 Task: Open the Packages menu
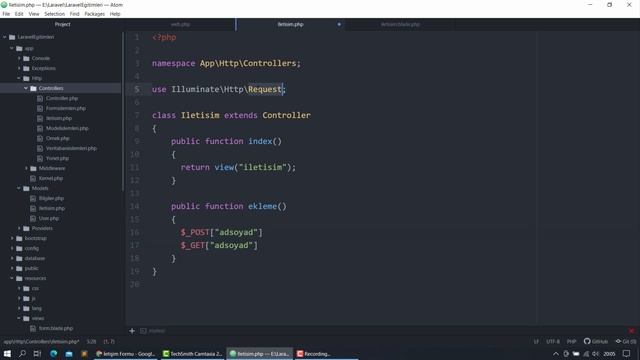95,14
